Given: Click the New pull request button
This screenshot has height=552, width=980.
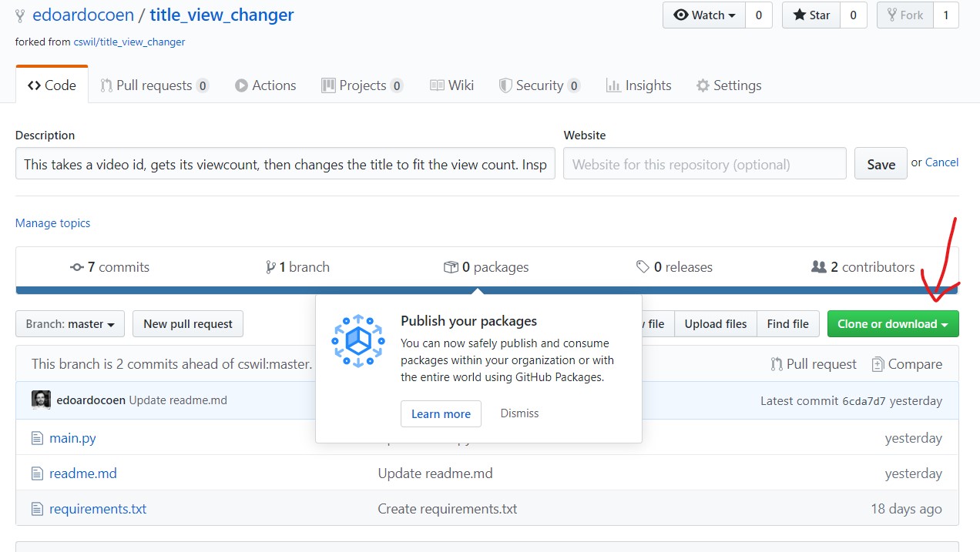Looking at the screenshot, I should (188, 324).
